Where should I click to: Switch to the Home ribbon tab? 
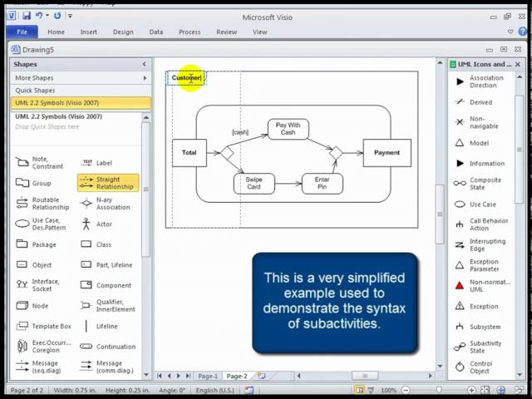coord(56,32)
